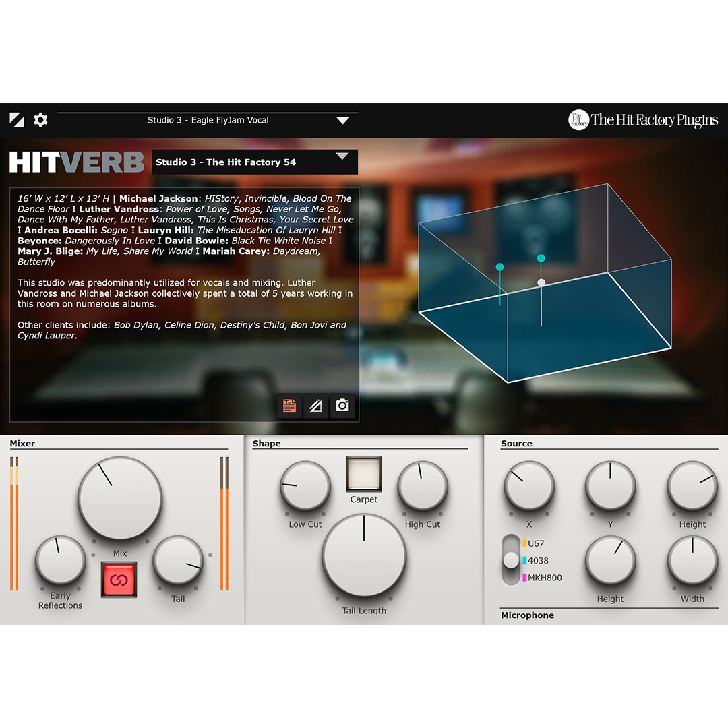Switch to the studio photo camera view
Image resolution: width=728 pixels, height=728 pixels.
[x=342, y=405]
